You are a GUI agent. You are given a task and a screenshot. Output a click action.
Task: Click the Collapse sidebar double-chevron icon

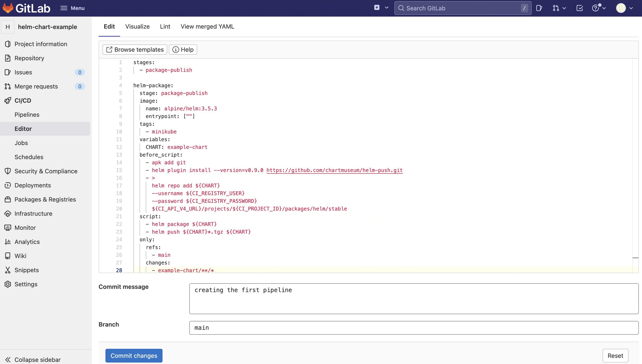click(x=8, y=360)
